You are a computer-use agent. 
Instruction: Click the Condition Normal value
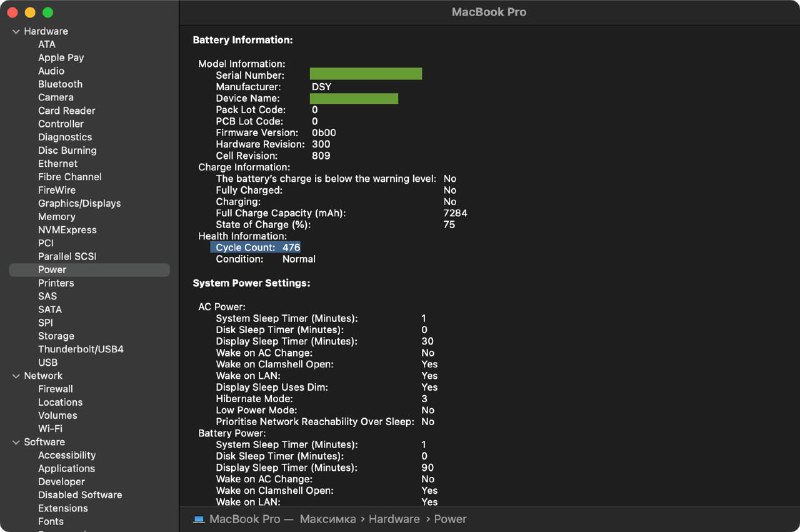298,259
